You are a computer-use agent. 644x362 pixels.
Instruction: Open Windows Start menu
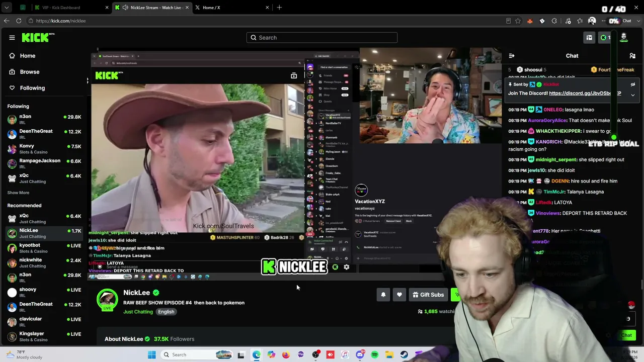coord(152,355)
